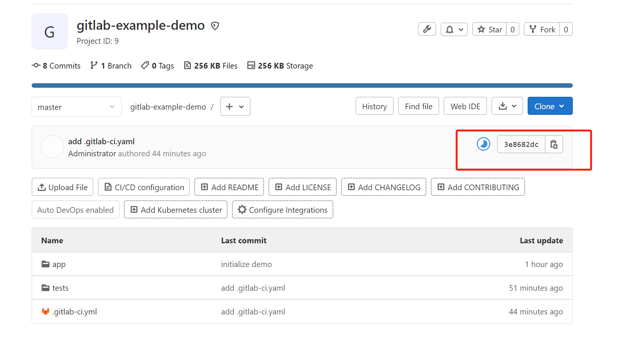The height and width of the screenshot is (354, 644).
Task: Click the GitLab fox icon beside .gitlab-ci.yml
Action: pos(46,311)
